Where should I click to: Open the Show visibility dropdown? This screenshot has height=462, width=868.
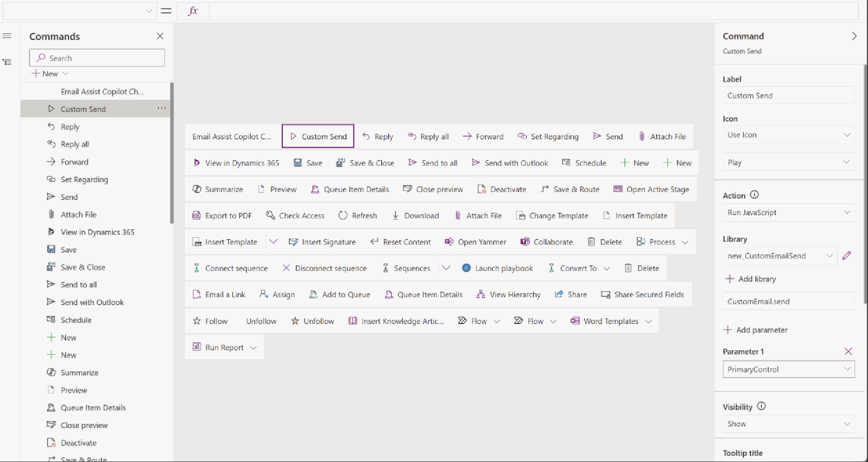tap(789, 424)
